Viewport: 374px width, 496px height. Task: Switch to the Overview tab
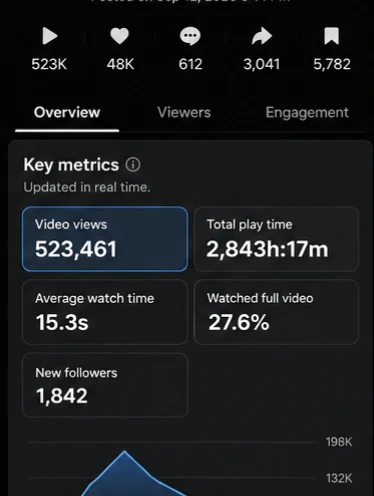67,113
